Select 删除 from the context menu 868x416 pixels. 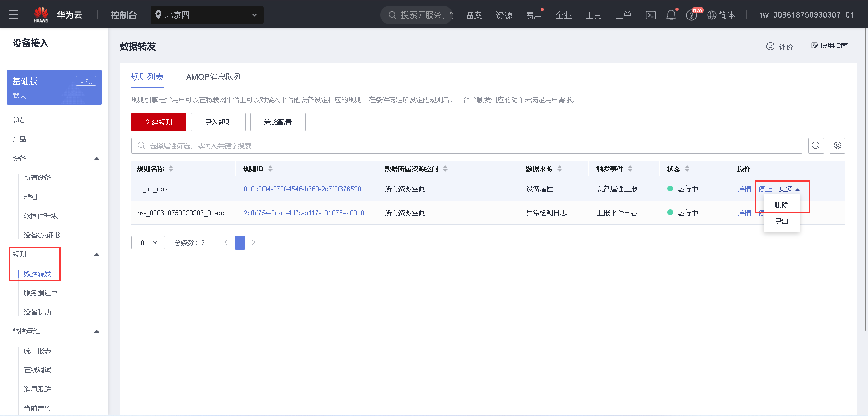tap(781, 204)
